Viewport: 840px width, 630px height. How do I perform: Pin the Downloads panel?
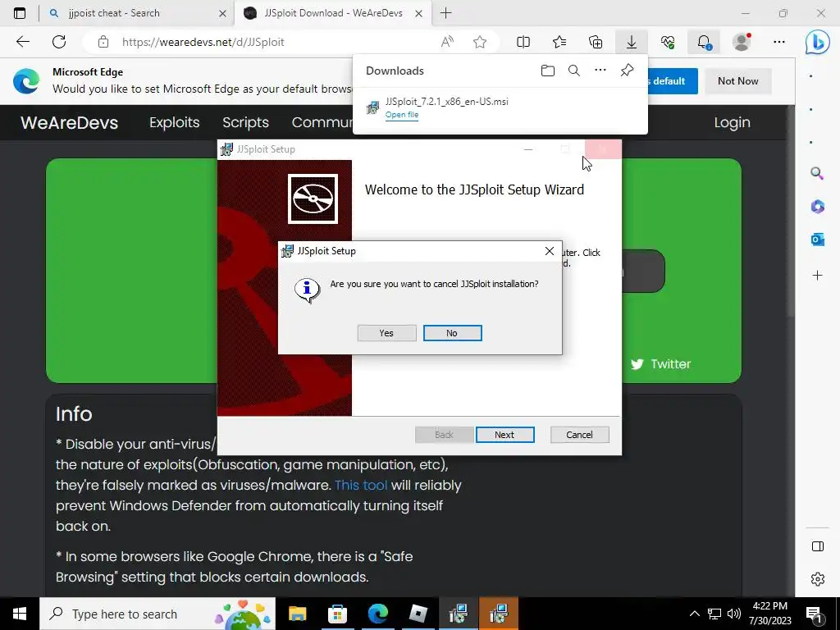tap(627, 71)
